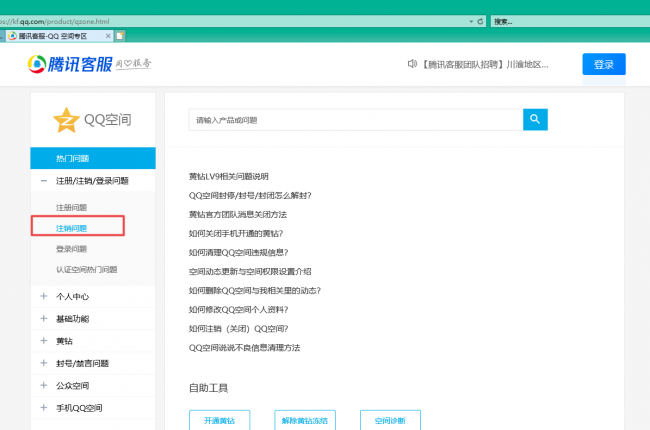650x430 pixels.
Task: Open the 认证空间热门问题 submenu item
Action: [87, 270]
